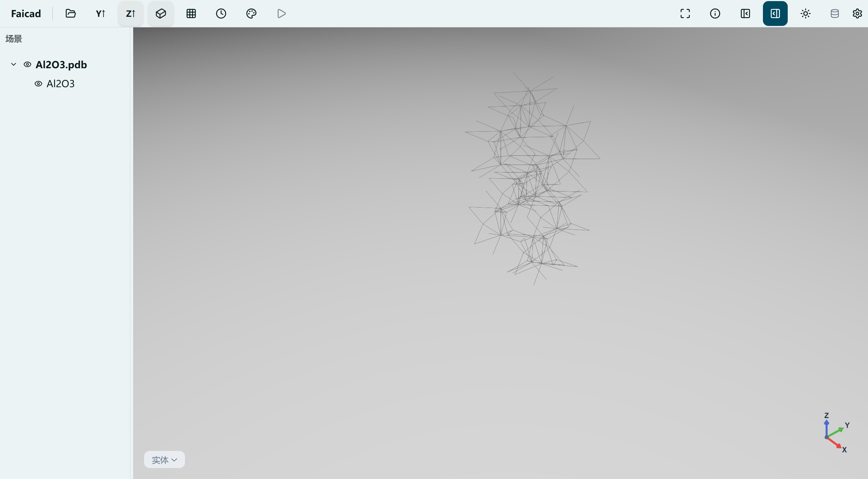This screenshot has width=868, height=479.
Task: Toggle the 3D box view icon
Action: pyautogui.click(x=161, y=13)
